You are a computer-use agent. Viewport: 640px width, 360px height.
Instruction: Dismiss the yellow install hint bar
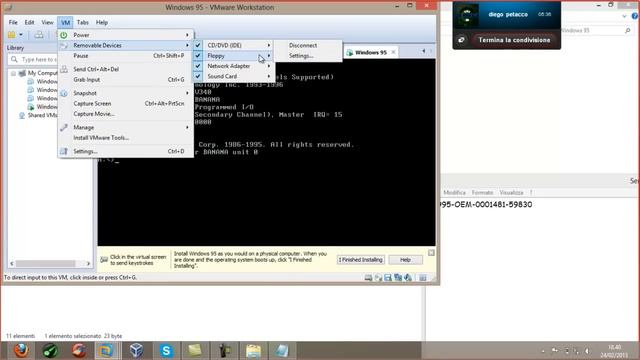431,253
